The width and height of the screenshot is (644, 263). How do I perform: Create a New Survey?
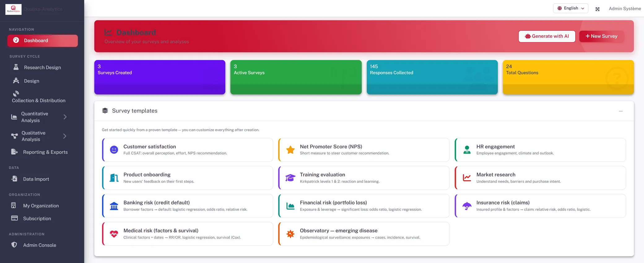(601, 36)
